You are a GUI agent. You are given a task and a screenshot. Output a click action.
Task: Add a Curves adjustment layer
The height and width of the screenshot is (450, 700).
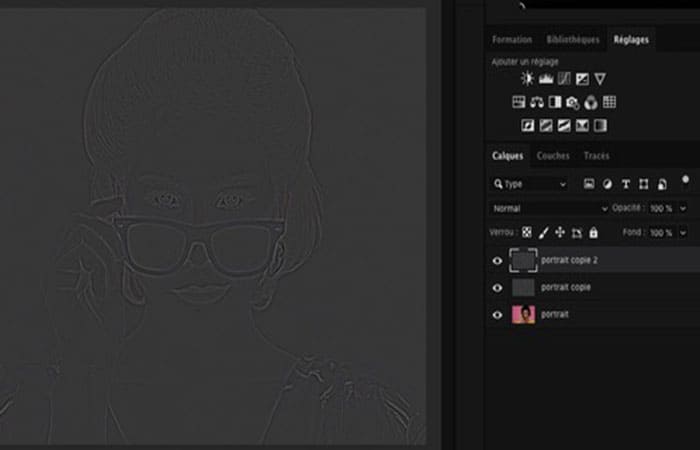point(564,79)
